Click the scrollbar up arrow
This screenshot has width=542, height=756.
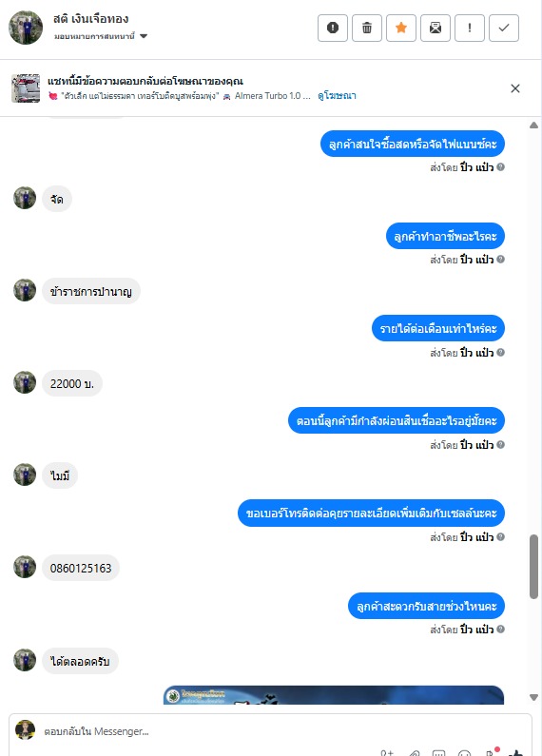tap(533, 126)
